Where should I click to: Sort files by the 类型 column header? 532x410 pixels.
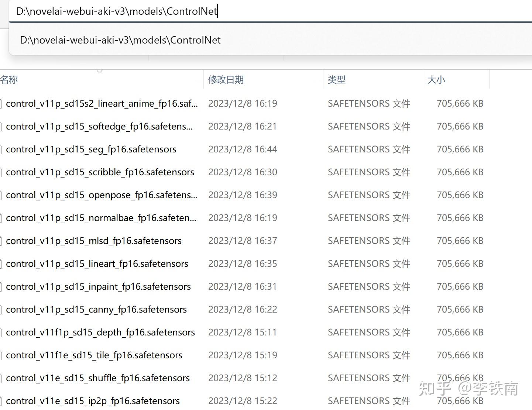(x=336, y=79)
